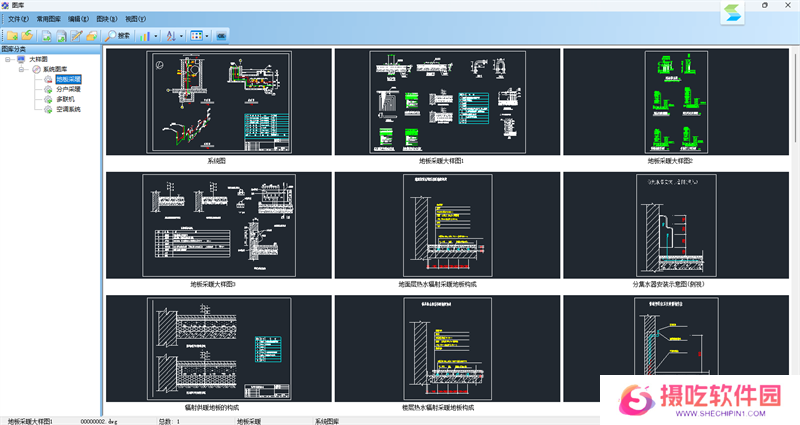Select the 空调系统 tree item
This screenshot has height=425, width=800.
68,109
